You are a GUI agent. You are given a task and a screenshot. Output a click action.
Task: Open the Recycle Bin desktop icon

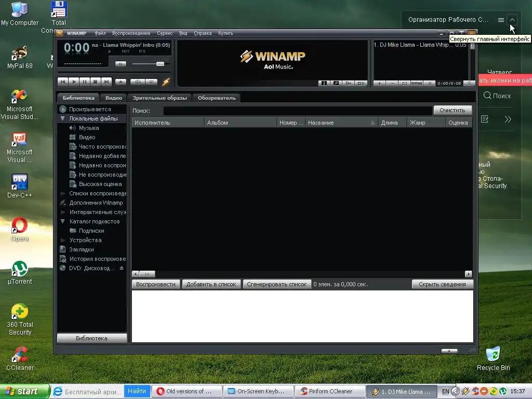coord(493,358)
